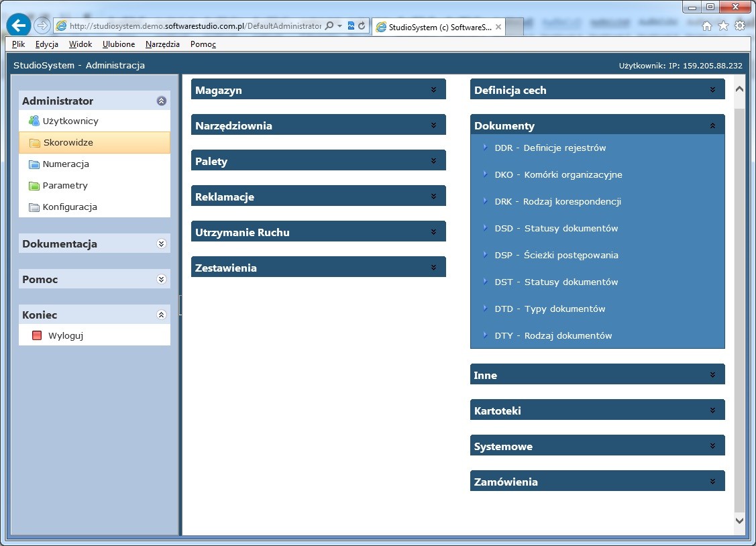756x546 pixels.
Task: Open the Edycja menu
Action: click(x=47, y=44)
